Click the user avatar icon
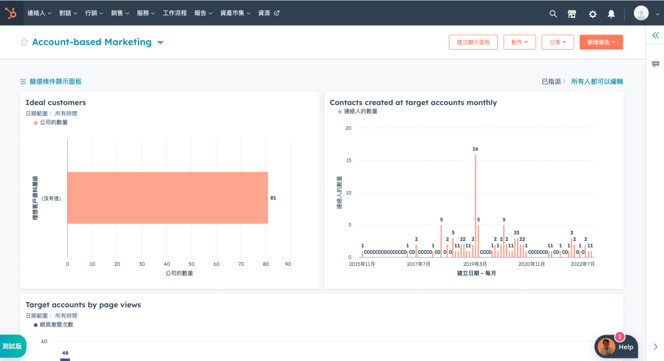This screenshot has height=361, width=664. click(x=641, y=13)
